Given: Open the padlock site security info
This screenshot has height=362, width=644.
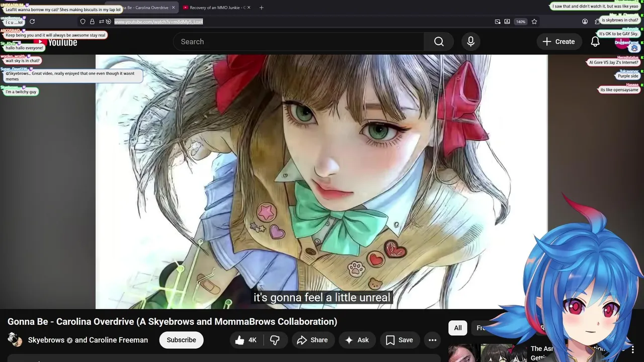Looking at the screenshot, I should pos(92,22).
